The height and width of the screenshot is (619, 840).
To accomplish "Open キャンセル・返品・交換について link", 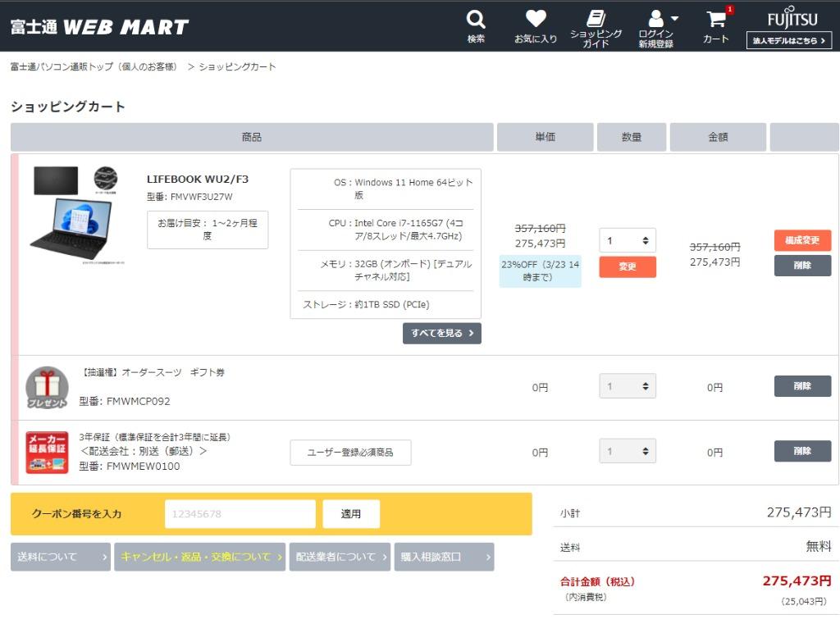I will coord(199,557).
